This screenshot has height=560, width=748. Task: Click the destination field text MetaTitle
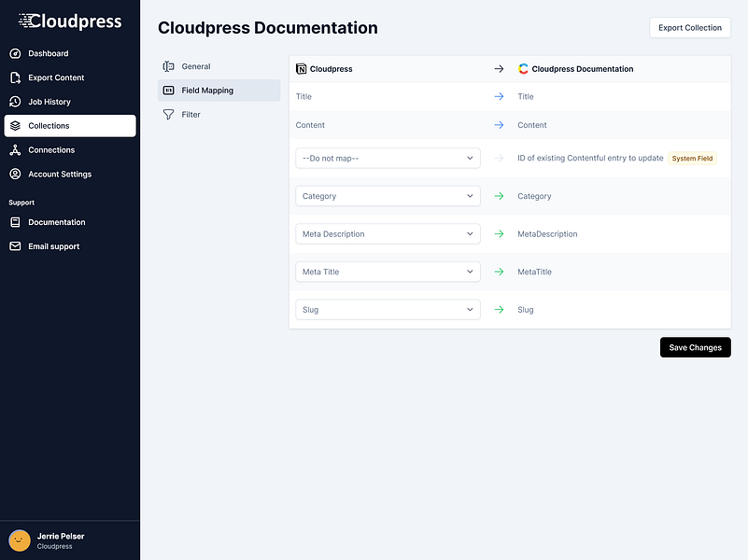pyautogui.click(x=534, y=272)
